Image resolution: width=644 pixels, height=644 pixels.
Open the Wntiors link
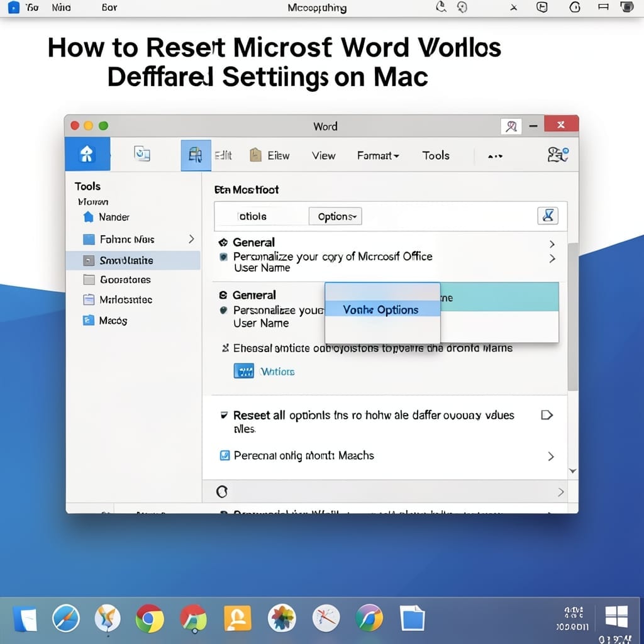pos(277,372)
